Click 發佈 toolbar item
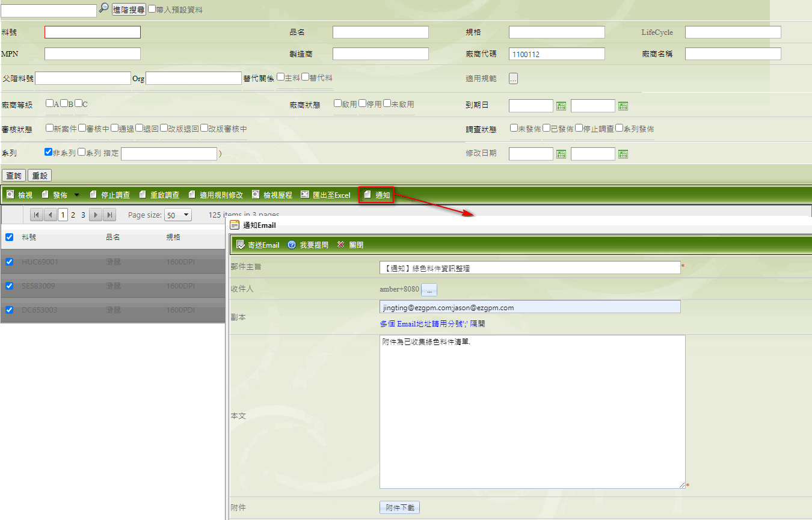812x520 pixels. (54, 195)
